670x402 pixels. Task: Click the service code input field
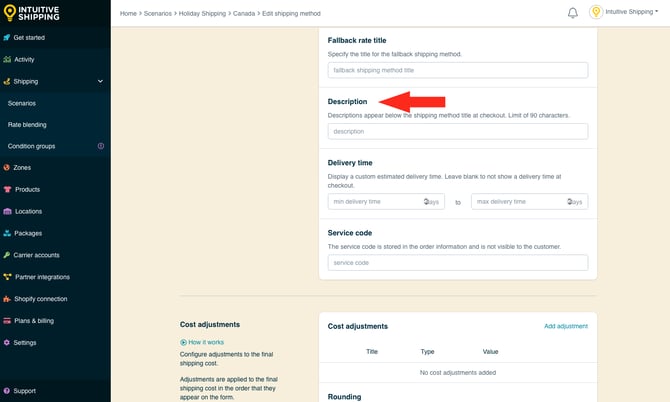point(457,262)
